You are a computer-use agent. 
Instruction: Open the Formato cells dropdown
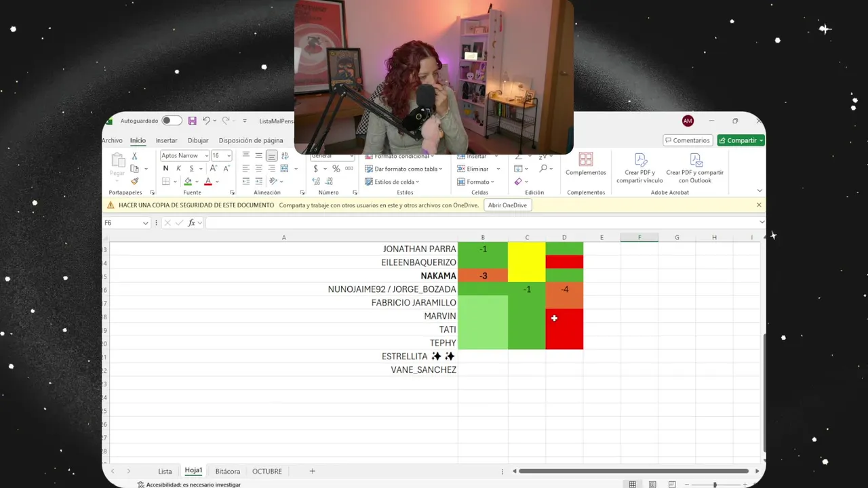coord(475,182)
